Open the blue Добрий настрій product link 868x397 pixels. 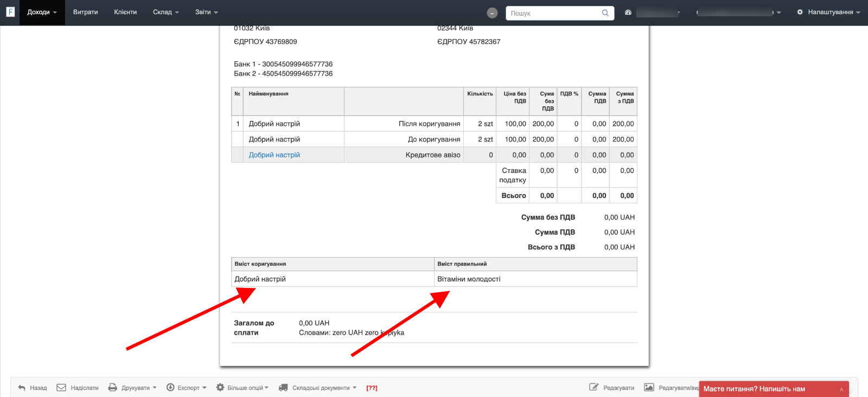pyautogui.click(x=274, y=155)
